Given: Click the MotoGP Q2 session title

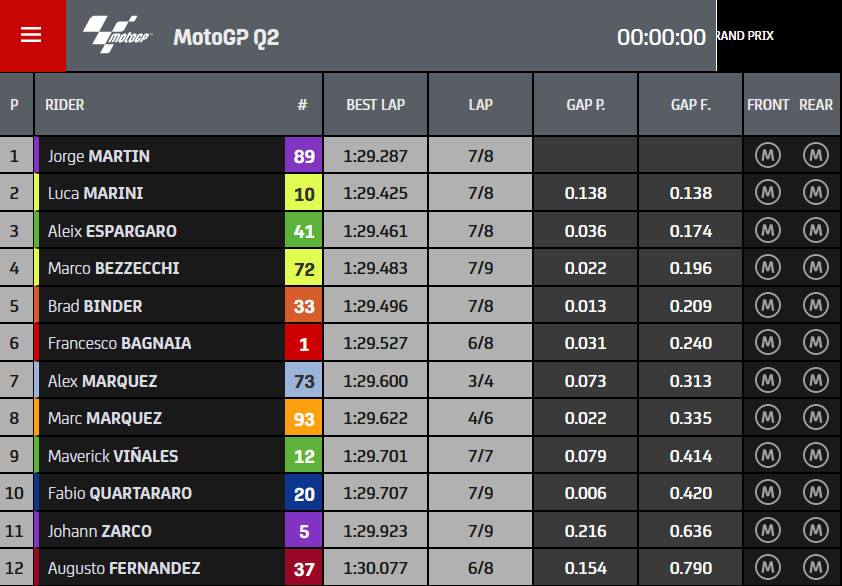Looking at the screenshot, I should tap(226, 38).
